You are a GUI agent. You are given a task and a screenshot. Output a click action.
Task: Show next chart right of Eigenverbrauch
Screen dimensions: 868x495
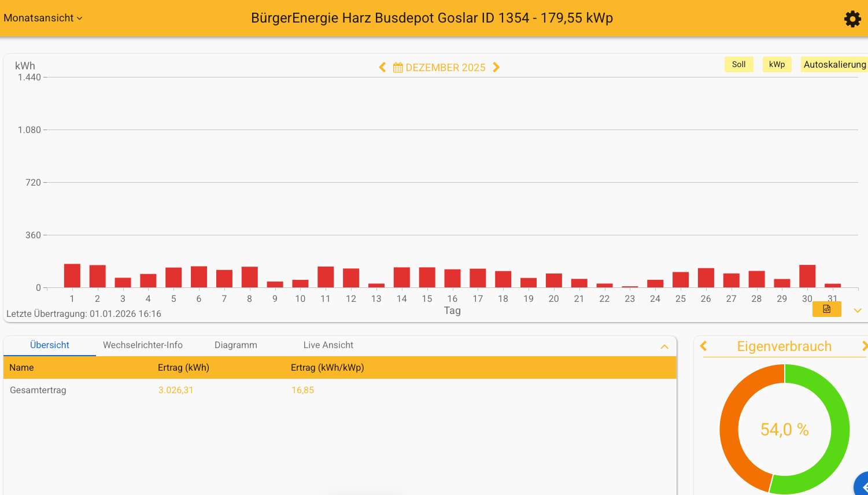[864, 346]
